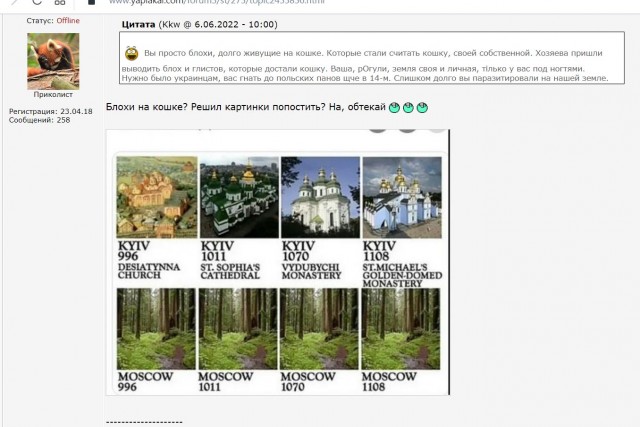Click the forest picture above MOSCOW 996

[156, 329]
